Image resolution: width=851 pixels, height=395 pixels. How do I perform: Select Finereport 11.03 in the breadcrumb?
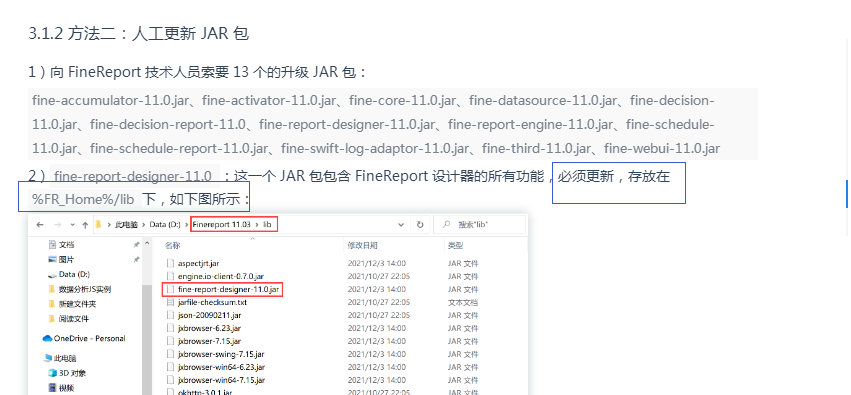click(222, 224)
